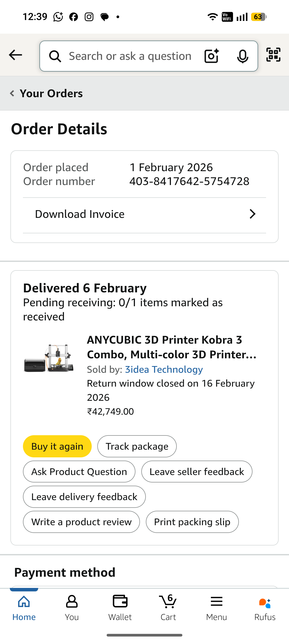
Task: Open the QR code scanner icon
Action: point(273,55)
